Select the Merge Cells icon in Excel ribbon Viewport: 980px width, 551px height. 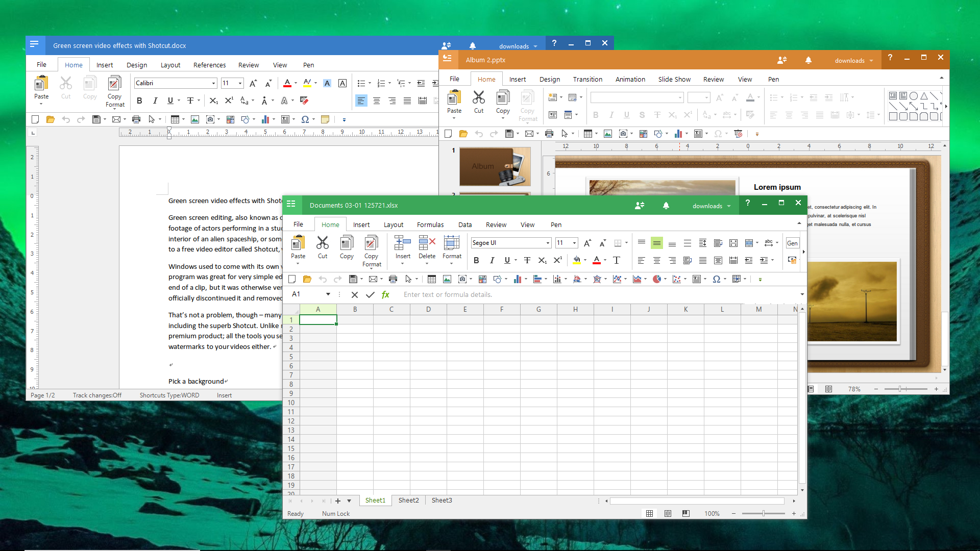tap(749, 243)
